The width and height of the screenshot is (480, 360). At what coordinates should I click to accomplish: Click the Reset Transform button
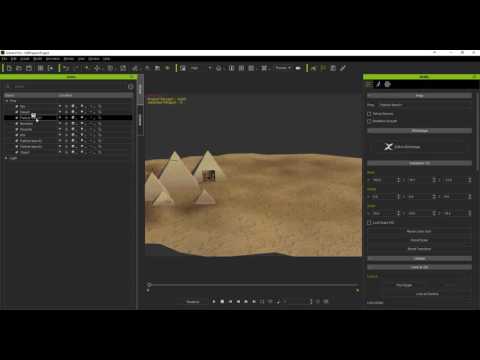point(419,249)
